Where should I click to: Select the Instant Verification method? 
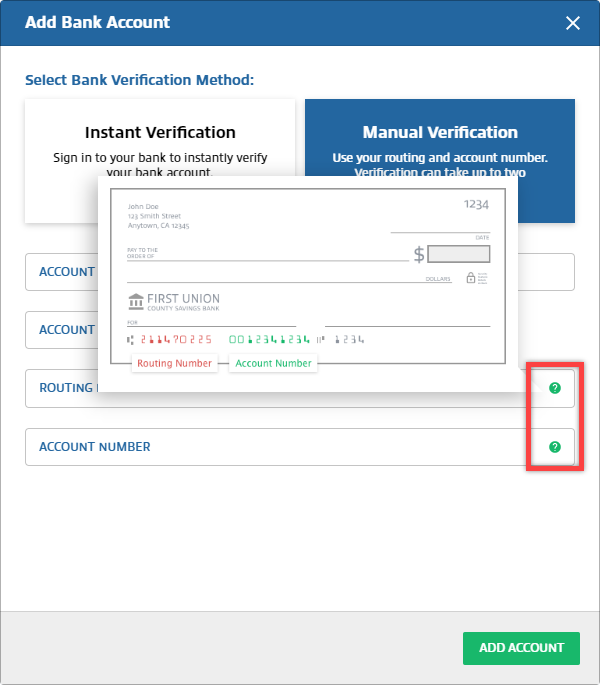[160, 161]
